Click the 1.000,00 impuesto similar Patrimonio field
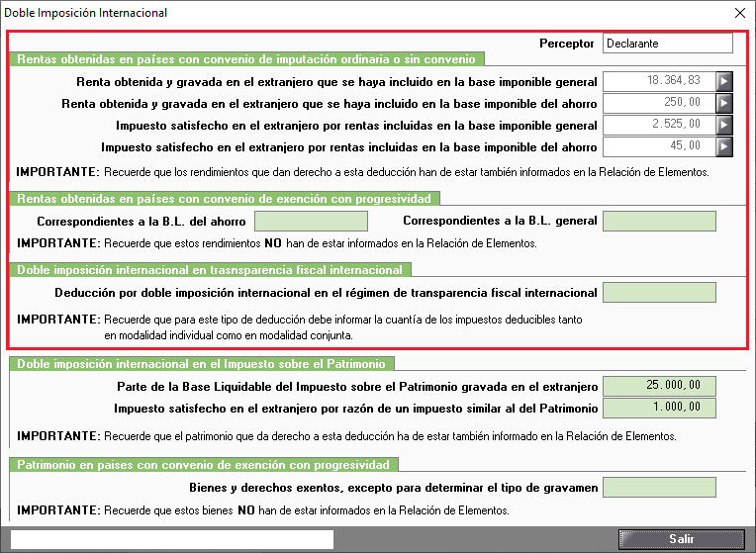The height and width of the screenshot is (553, 756). [x=660, y=408]
